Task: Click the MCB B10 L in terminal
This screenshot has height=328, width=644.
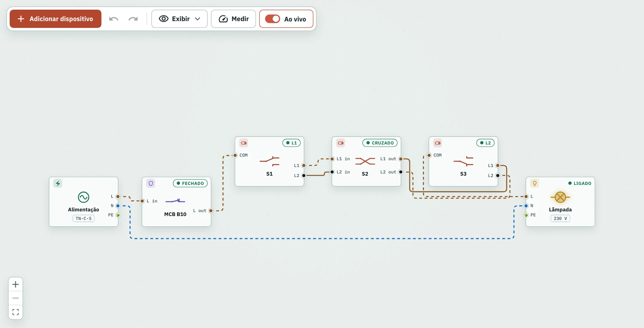Action: coord(142,201)
